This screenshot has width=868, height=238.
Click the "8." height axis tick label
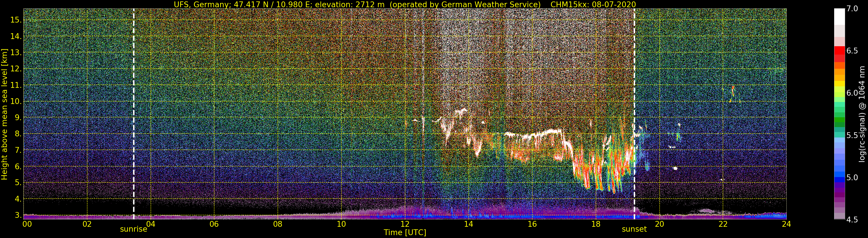click(x=18, y=134)
